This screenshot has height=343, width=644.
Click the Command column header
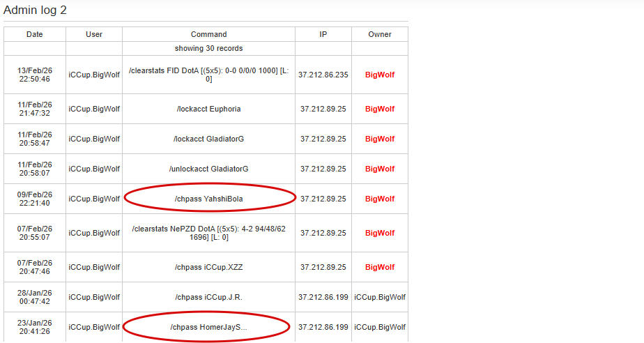(208, 34)
